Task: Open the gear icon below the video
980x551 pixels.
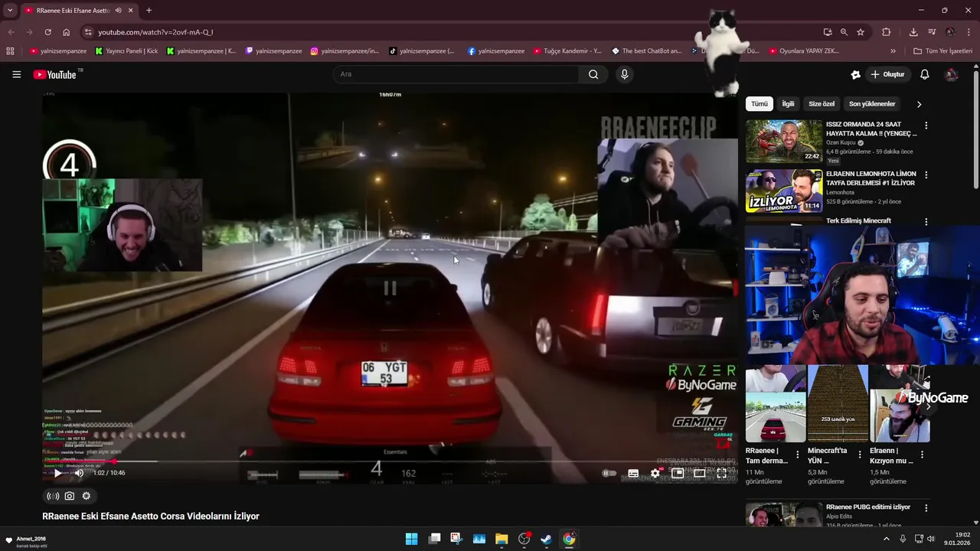Action: pyautogui.click(x=87, y=496)
